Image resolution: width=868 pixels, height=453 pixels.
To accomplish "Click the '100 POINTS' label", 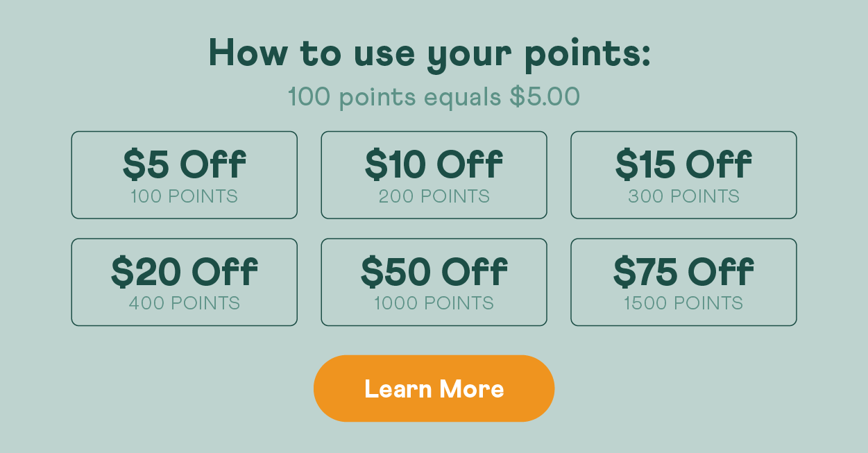I will 184,196.
